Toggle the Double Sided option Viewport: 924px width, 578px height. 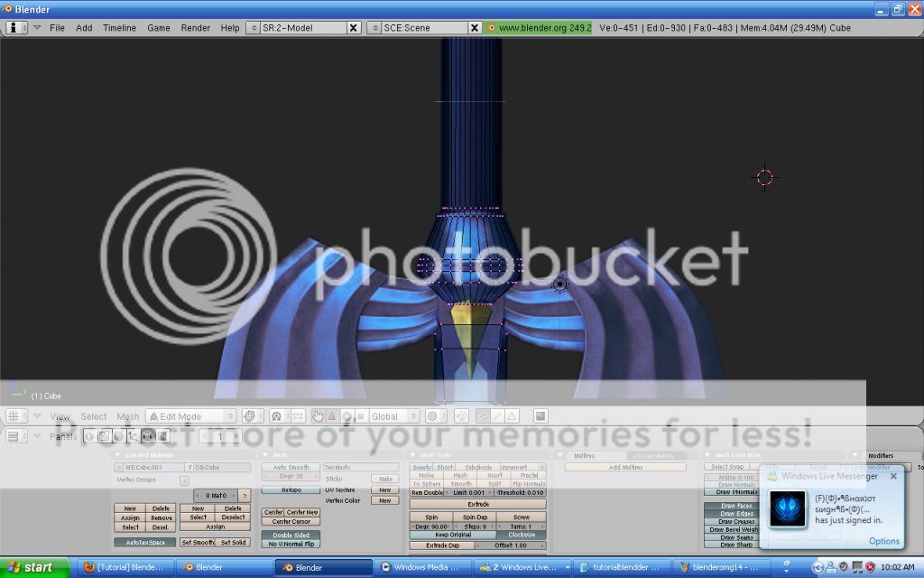point(289,535)
